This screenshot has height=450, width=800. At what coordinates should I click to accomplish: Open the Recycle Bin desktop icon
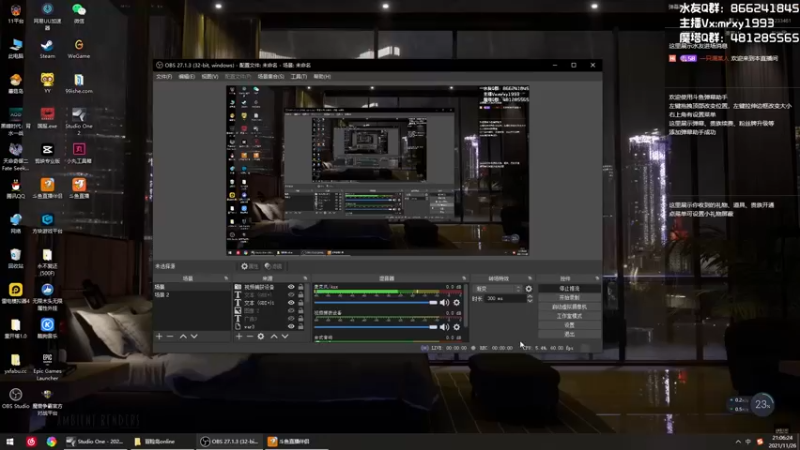(15, 259)
